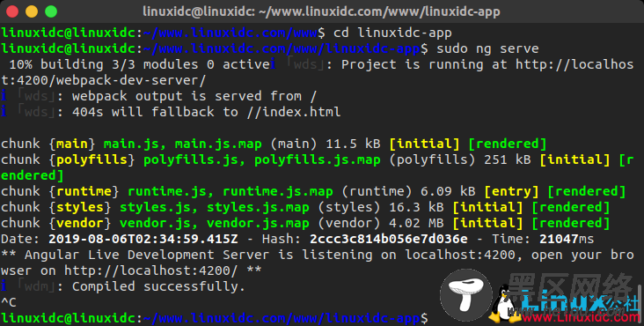
Task: Click the final shell prompt line
Action: point(215,318)
